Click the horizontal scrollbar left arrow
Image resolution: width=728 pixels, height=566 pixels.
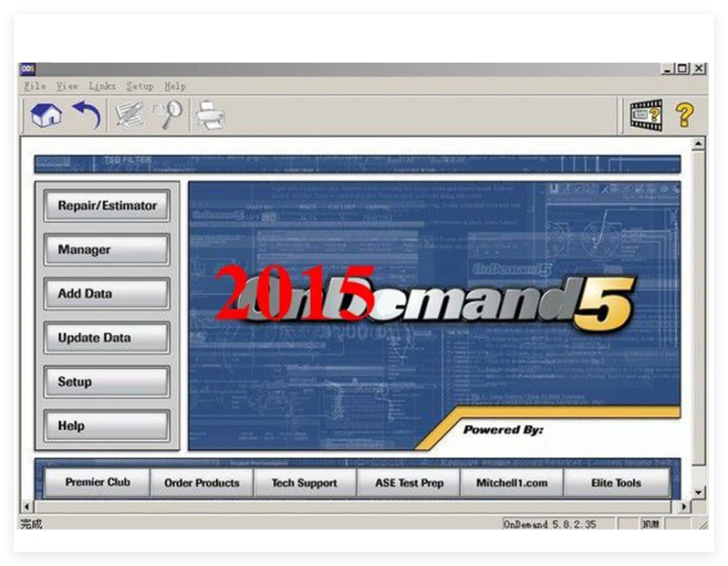[27, 506]
